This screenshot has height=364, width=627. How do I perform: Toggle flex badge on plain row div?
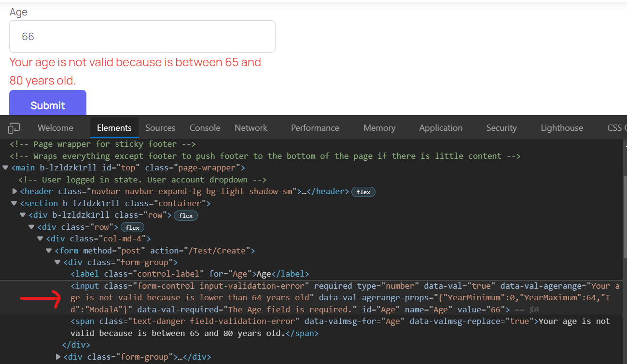click(x=132, y=227)
